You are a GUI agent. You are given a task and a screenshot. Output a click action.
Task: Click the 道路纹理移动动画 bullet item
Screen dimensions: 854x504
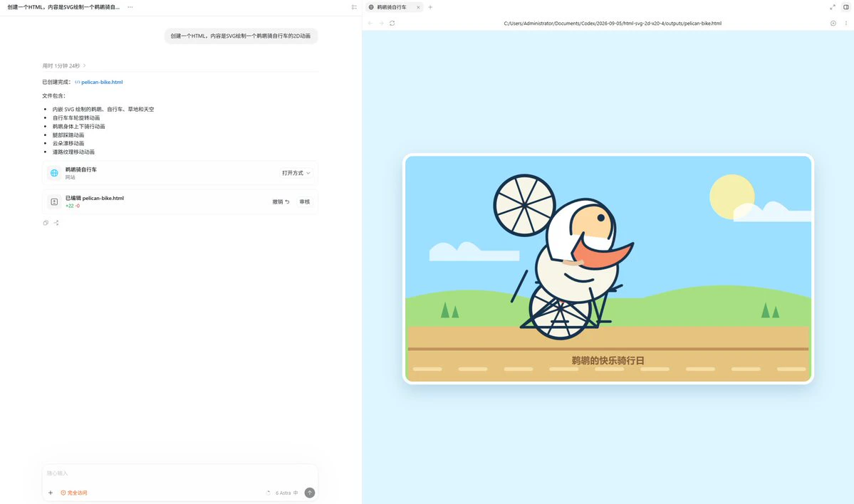73,152
